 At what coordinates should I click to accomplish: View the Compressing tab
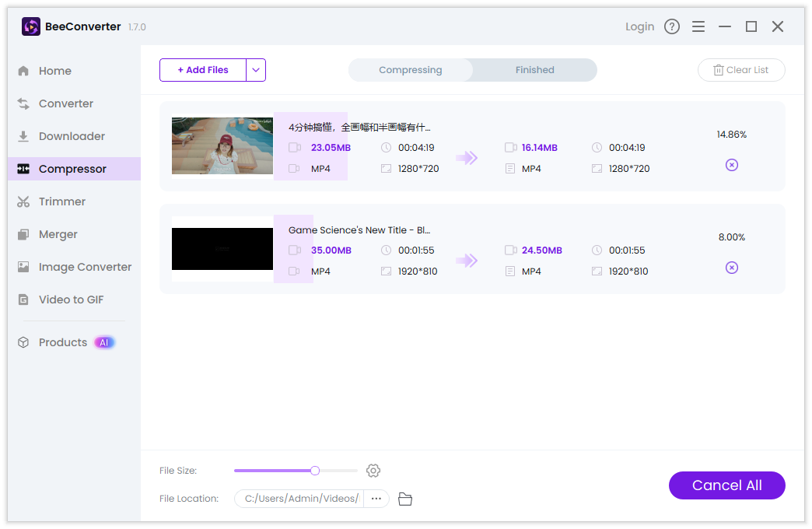410,70
